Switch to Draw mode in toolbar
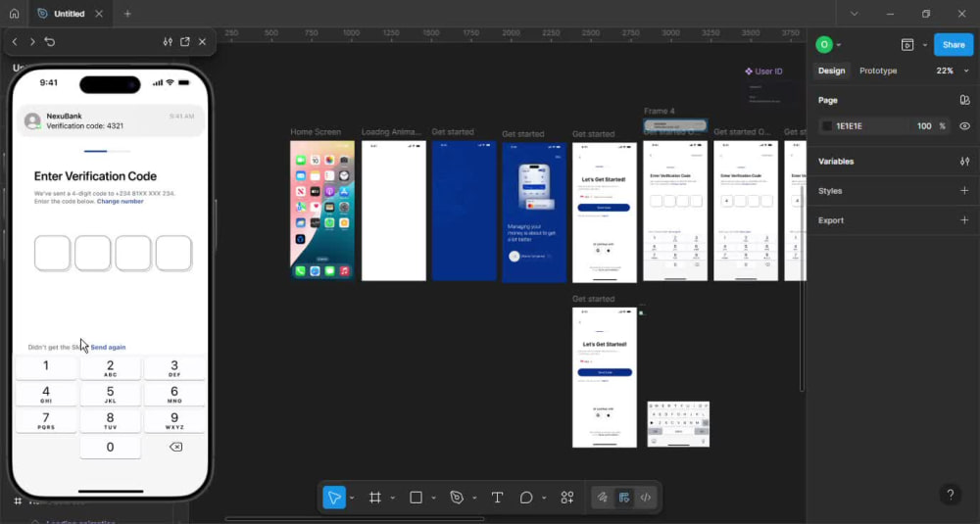This screenshot has height=524, width=980. (x=603, y=498)
